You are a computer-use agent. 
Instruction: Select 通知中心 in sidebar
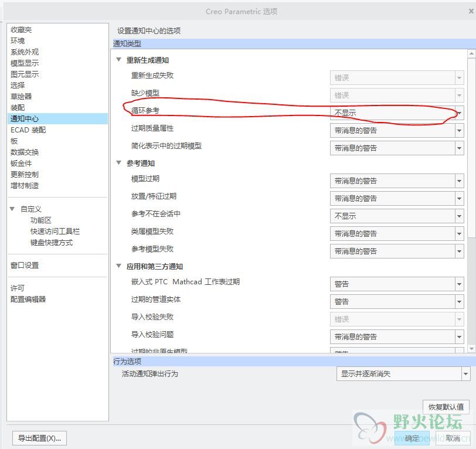coord(57,119)
